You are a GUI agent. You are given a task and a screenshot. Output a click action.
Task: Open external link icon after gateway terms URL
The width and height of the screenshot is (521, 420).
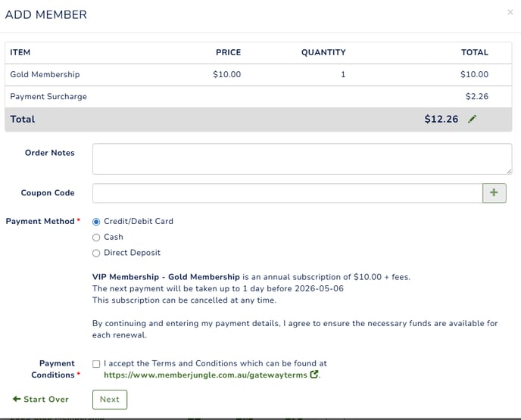tap(314, 375)
